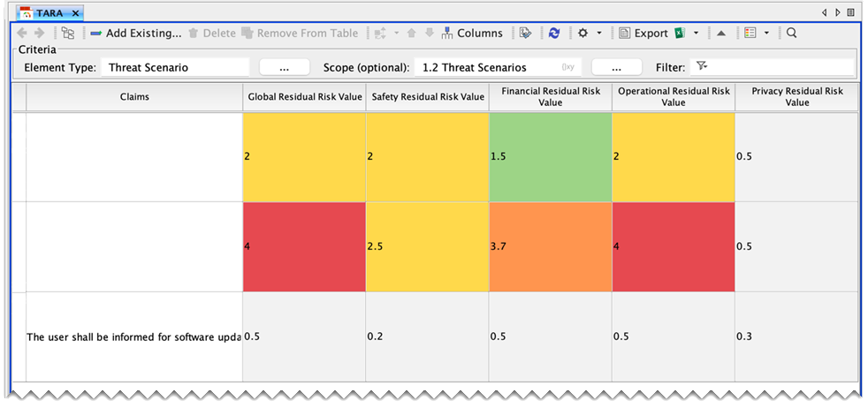Click the containment tree display icon
868x408 pixels.
click(x=68, y=34)
